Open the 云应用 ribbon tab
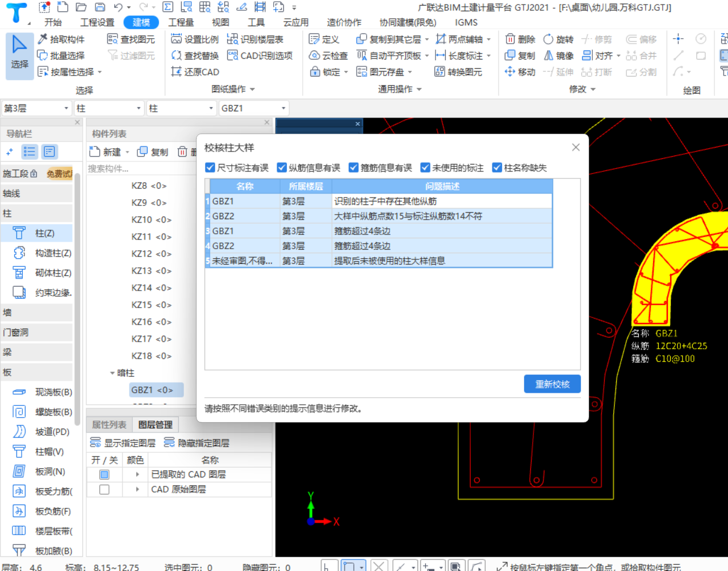 296,22
